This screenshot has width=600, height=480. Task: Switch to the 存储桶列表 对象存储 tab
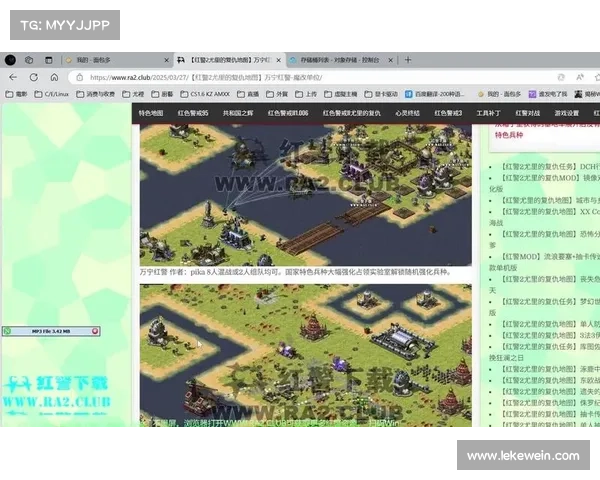point(340,60)
